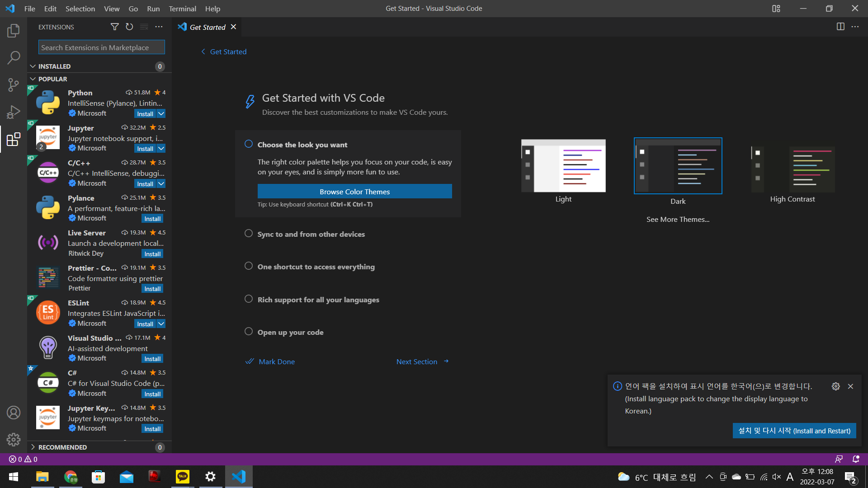
Task: Open the Search view icon
Action: tap(14, 57)
